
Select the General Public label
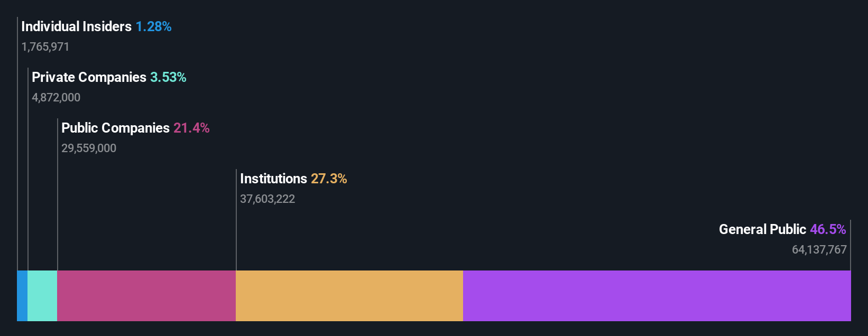(762, 229)
